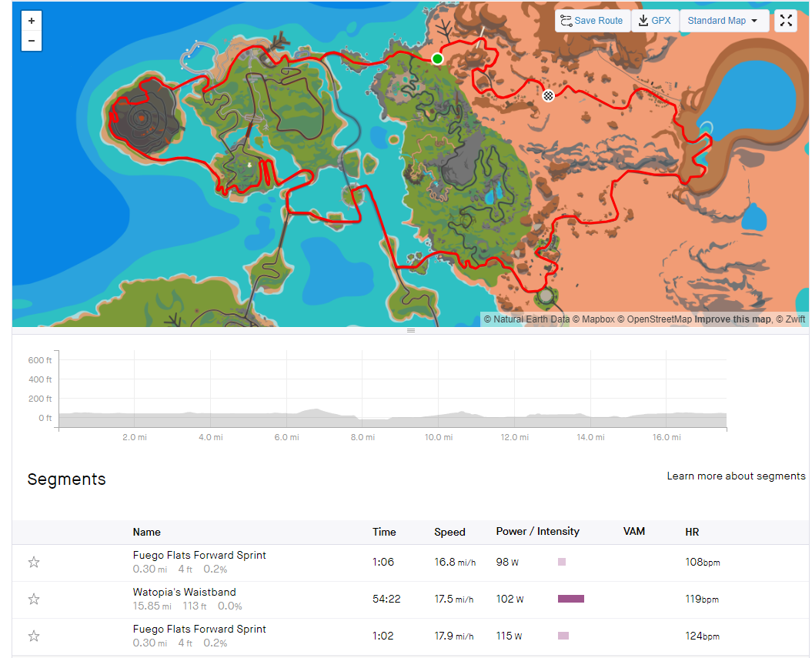Open the Watopia's Waistband segment
This screenshot has width=812, height=658.
coord(185,592)
